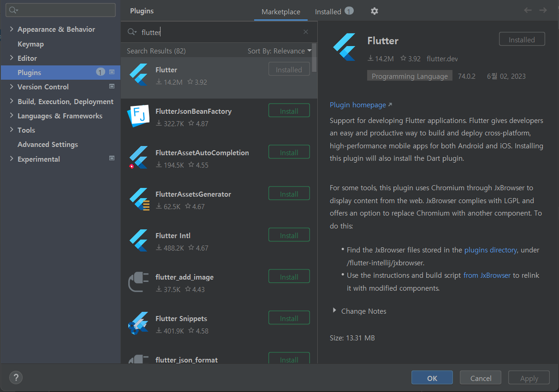Click the plugin search field containing flutter

[x=219, y=32]
